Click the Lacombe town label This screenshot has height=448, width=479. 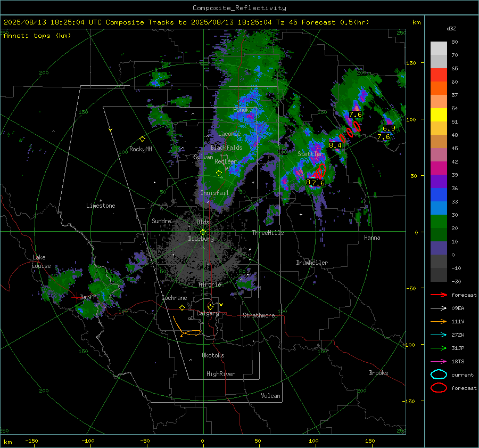[229, 134]
